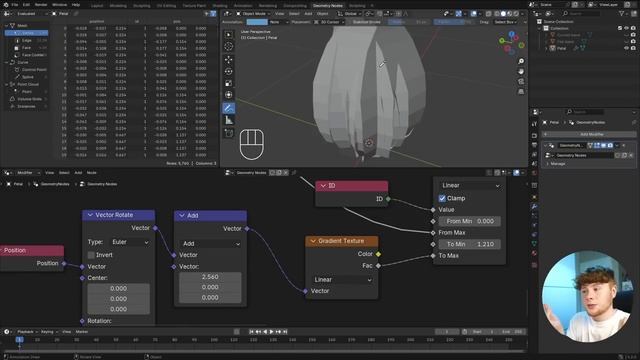The image size is (640, 360).
Task: Open the Object properties tab icon
Action: pyautogui.click(x=534, y=197)
